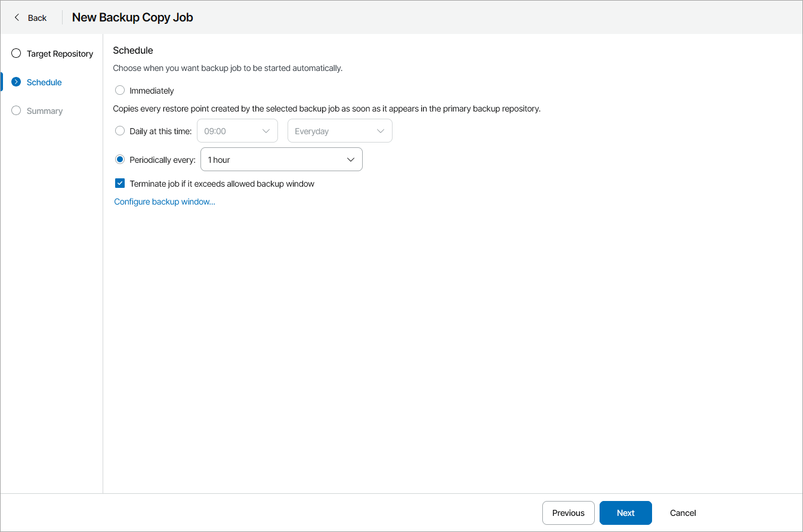Screen dimensions: 803x532
Task: Click the Next button
Action: tap(625, 513)
